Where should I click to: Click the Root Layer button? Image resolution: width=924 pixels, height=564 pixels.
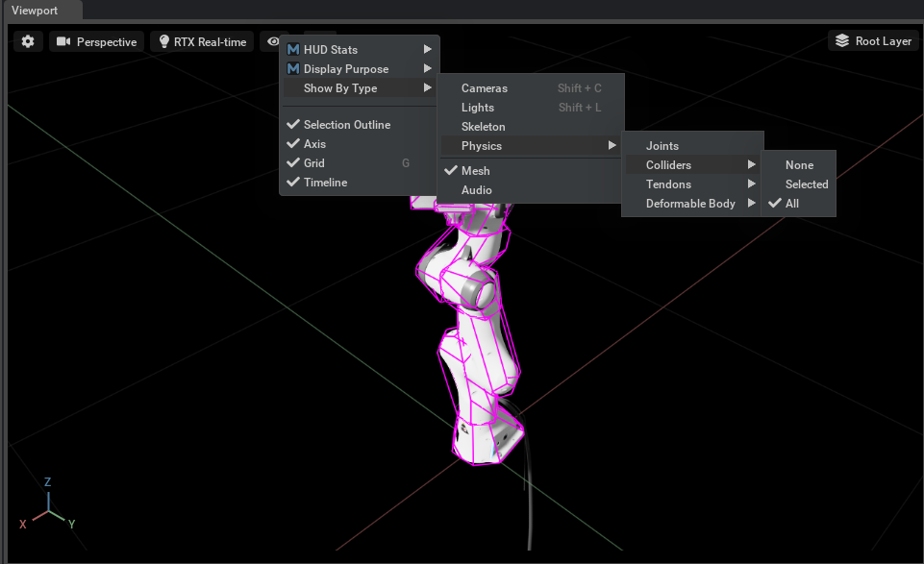[873, 41]
